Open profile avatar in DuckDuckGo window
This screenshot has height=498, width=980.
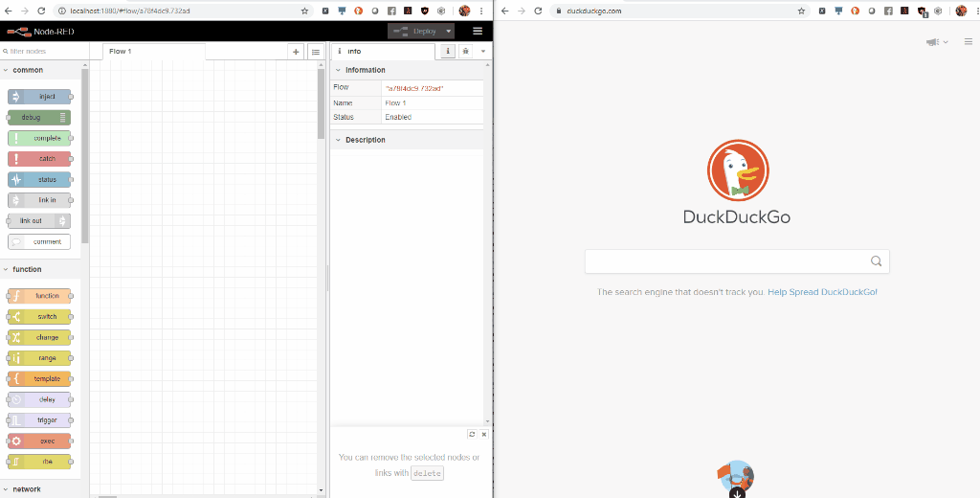pos(961,11)
